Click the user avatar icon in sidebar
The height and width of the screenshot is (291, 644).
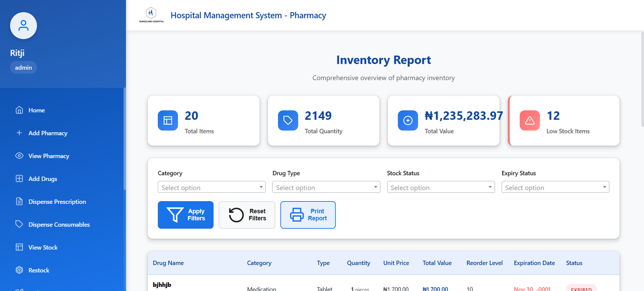(23, 26)
